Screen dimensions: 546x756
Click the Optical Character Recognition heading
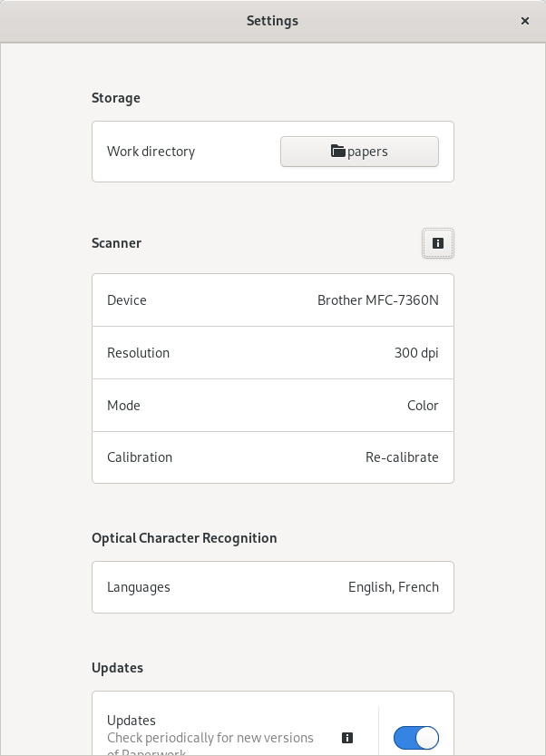coord(184,538)
